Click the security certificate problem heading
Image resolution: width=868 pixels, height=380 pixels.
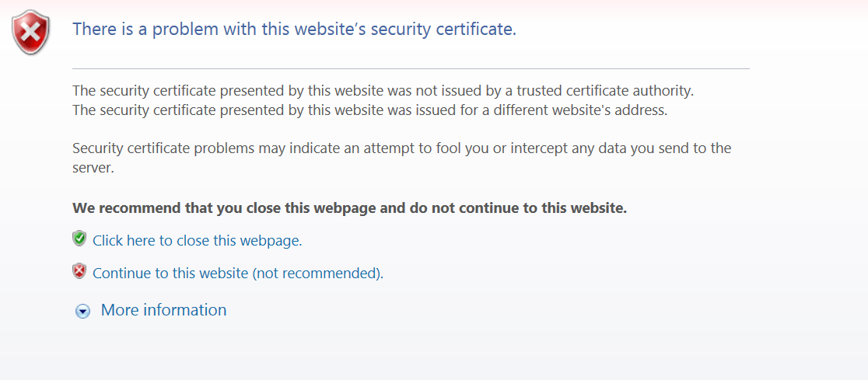tap(295, 30)
